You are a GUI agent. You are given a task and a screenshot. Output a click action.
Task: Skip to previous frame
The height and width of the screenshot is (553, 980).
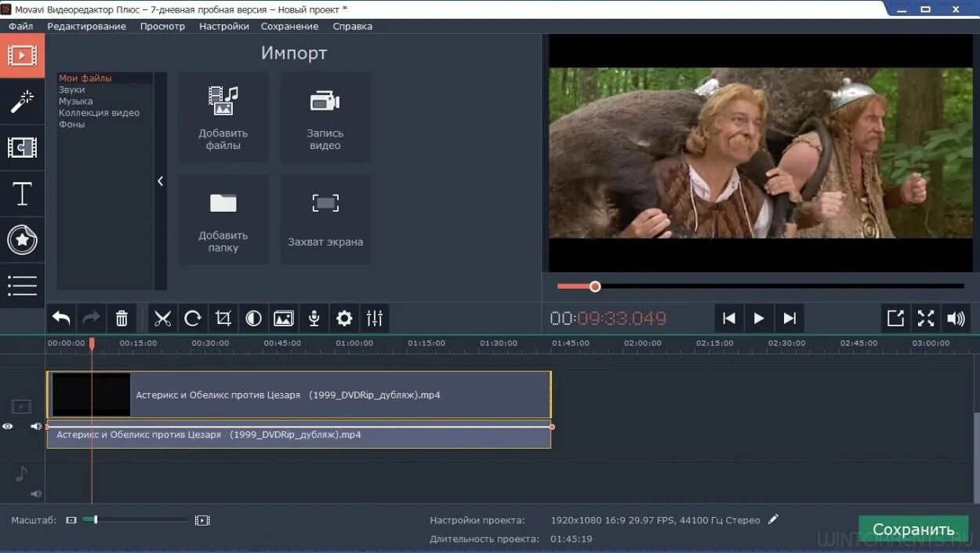coord(729,318)
